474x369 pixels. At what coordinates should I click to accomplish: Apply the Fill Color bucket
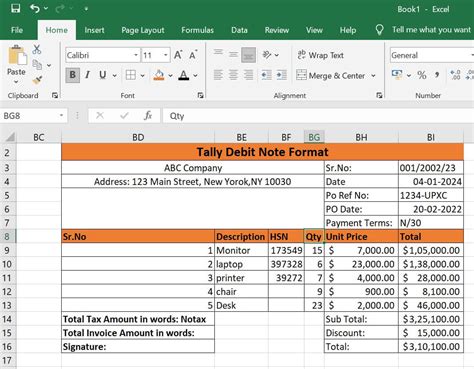tap(159, 75)
